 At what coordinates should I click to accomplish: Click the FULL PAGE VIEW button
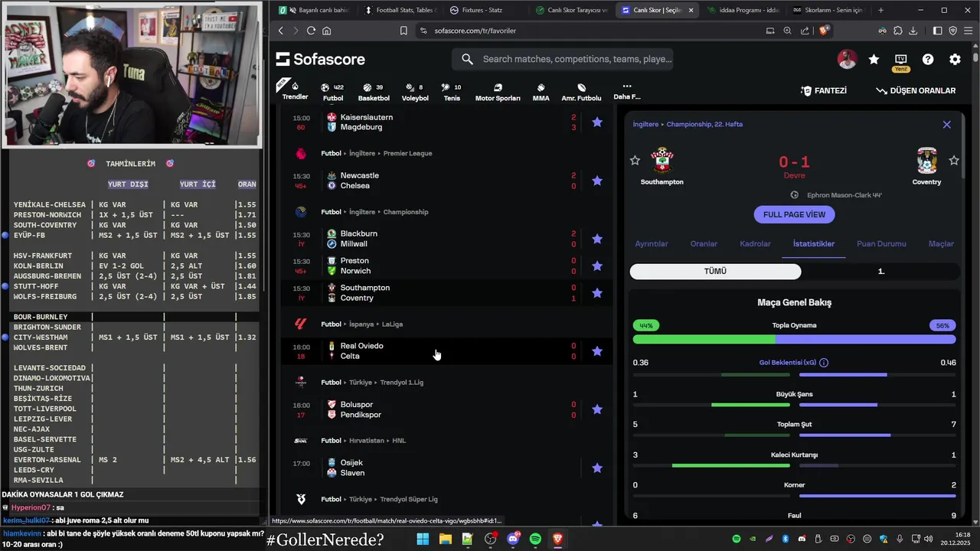[x=794, y=215]
